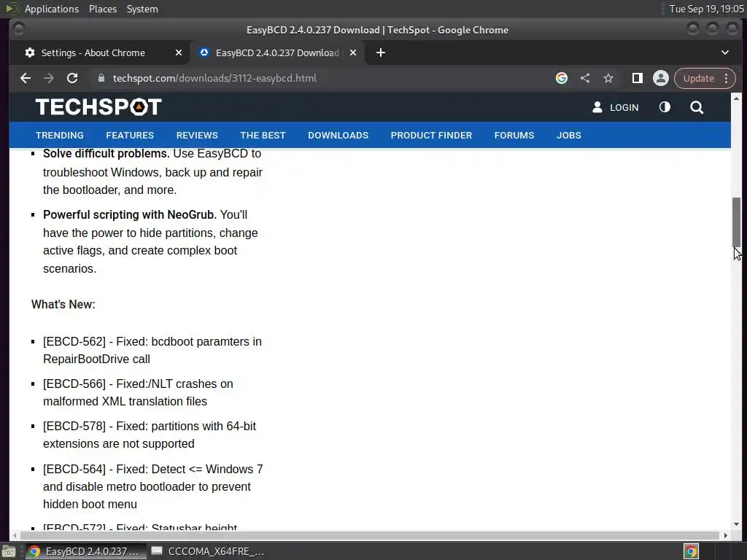Open the JOBS link
747x560 pixels.
pos(569,135)
